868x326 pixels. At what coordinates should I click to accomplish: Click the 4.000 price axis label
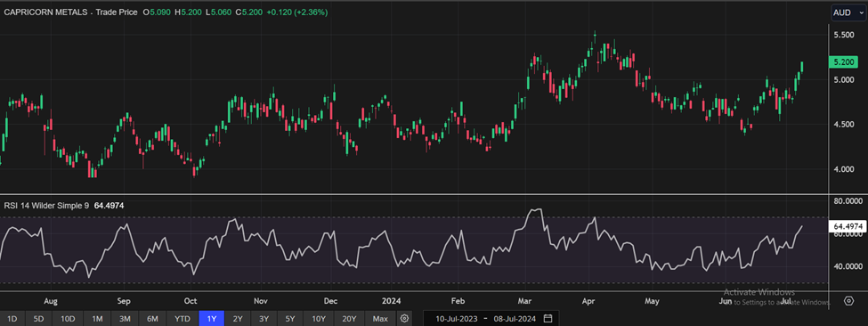(x=844, y=169)
